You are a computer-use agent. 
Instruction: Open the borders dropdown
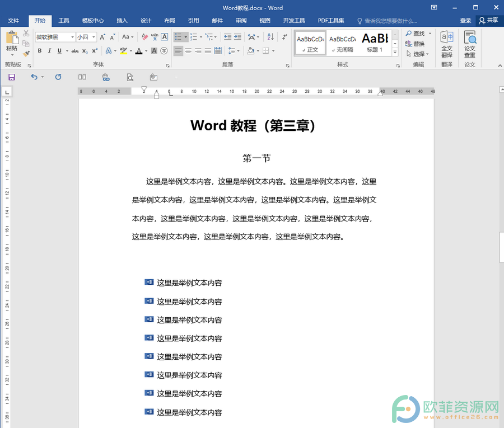(273, 51)
